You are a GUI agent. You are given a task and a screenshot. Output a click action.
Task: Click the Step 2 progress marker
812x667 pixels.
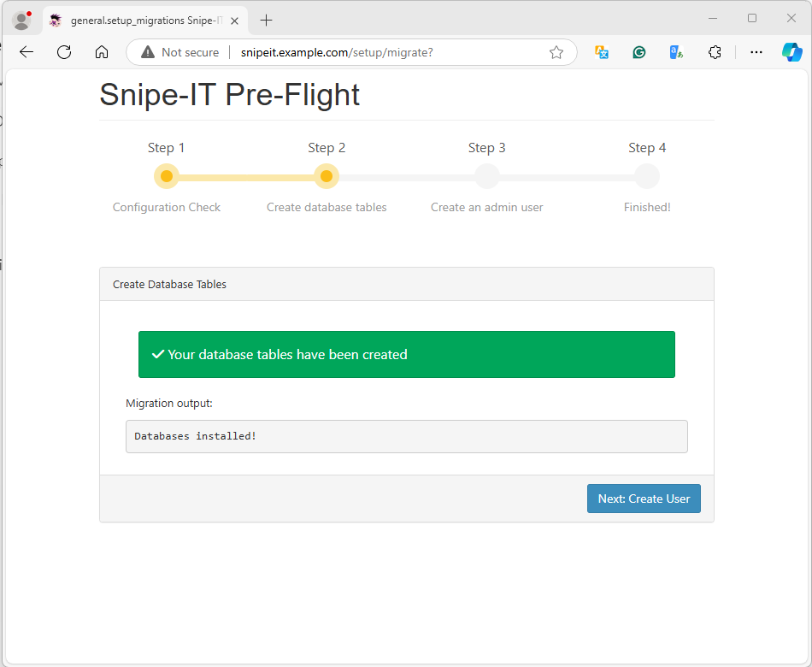coord(327,177)
